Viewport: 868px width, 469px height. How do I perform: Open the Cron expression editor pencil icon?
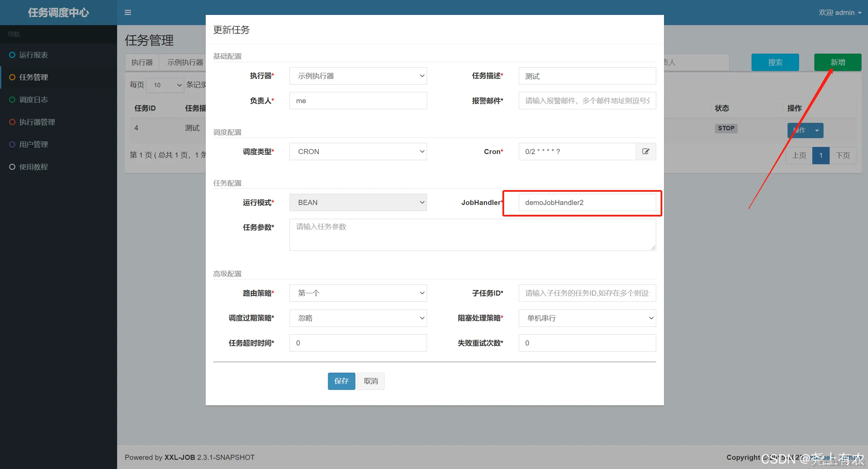(645, 151)
